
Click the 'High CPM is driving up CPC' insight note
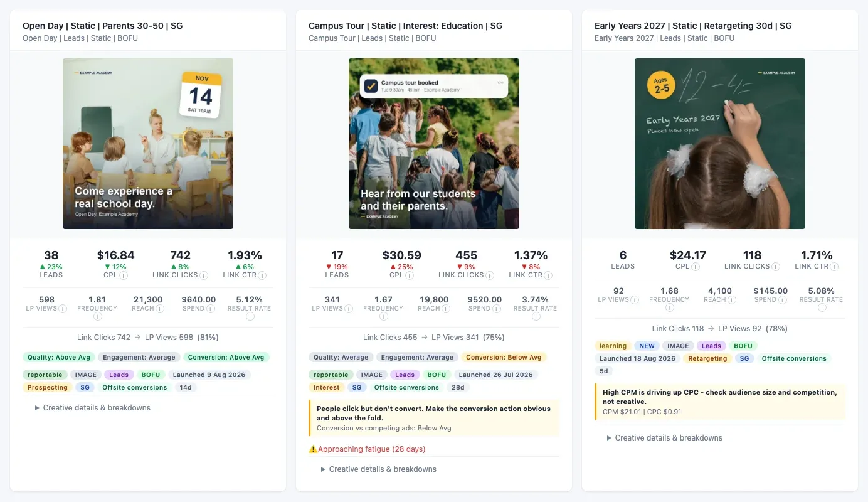[x=720, y=402]
